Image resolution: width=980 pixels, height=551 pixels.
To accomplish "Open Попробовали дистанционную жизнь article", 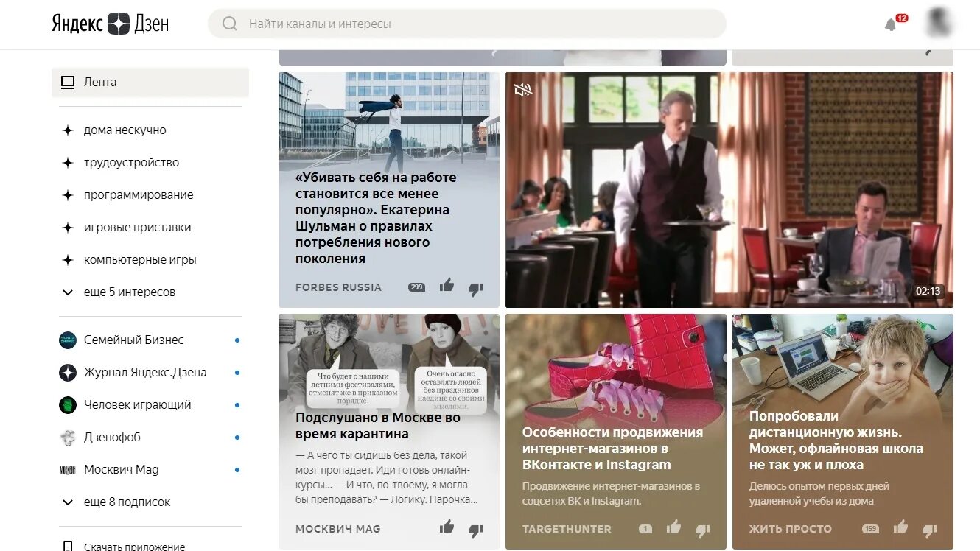I will 836,441.
